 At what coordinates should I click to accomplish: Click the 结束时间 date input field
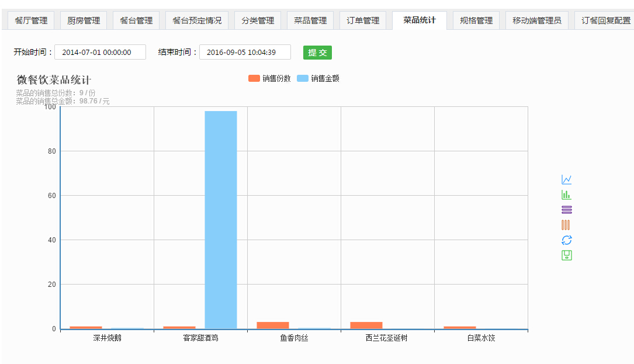coord(245,53)
